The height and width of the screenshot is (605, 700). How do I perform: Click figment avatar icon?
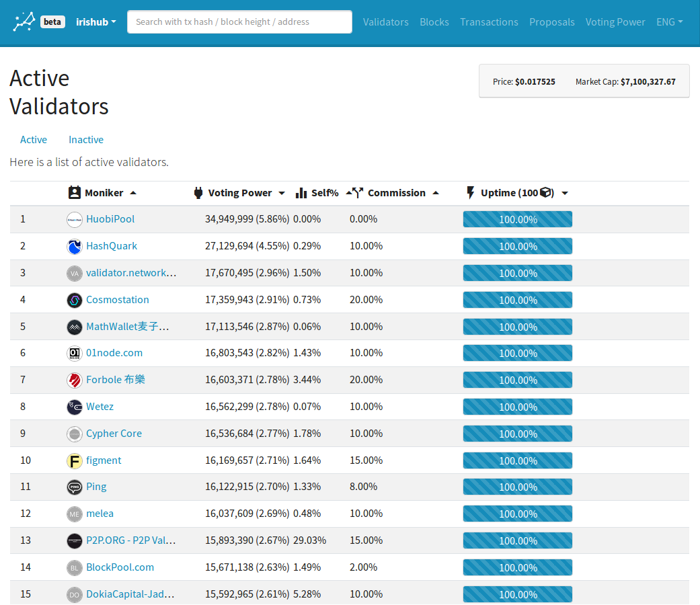point(75,461)
